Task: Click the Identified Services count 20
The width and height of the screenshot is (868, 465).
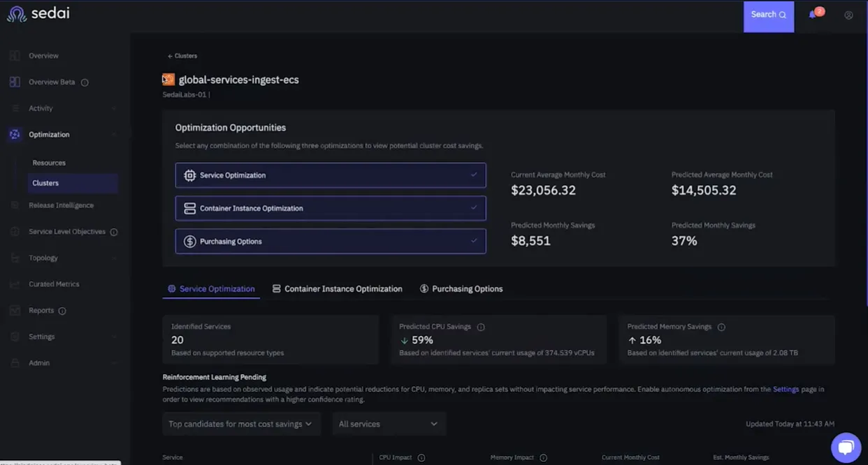Action: point(178,340)
